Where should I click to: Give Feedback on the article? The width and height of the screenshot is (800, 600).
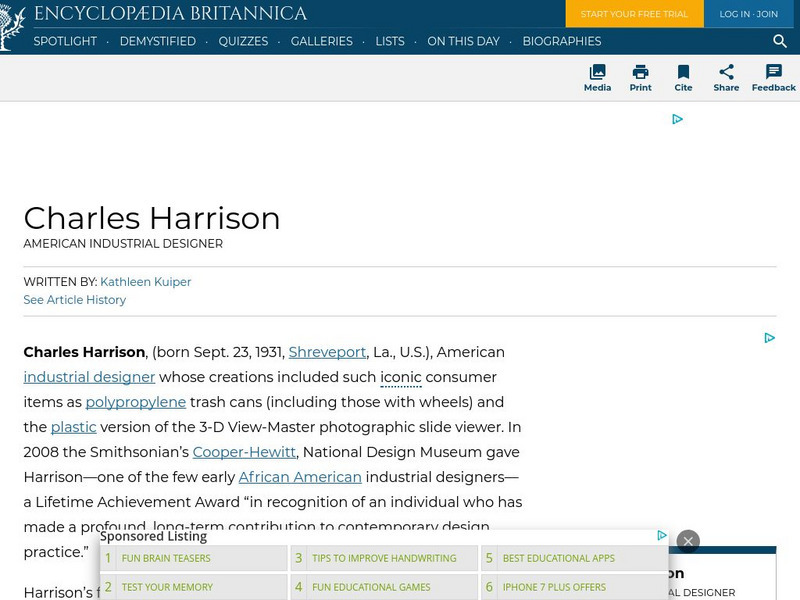pyautogui.click(x=773, y=78)
